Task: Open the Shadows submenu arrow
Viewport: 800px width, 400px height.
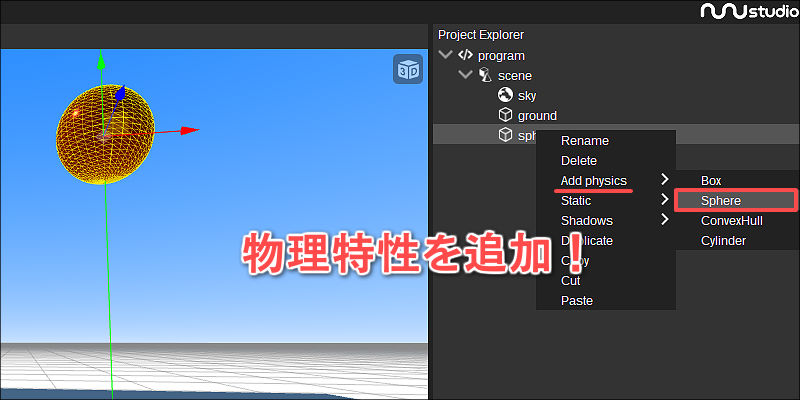Action: tap(664, 219)
